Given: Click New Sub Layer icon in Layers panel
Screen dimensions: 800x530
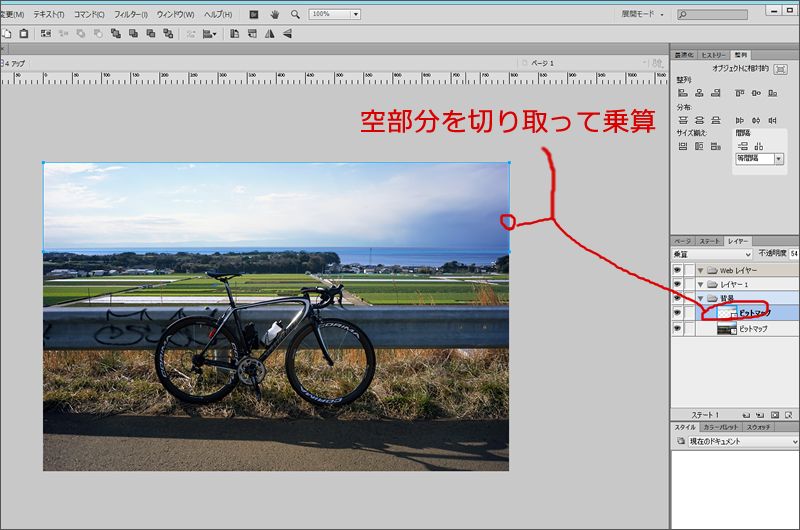Looking at the screenshot, I should (760, 415).
